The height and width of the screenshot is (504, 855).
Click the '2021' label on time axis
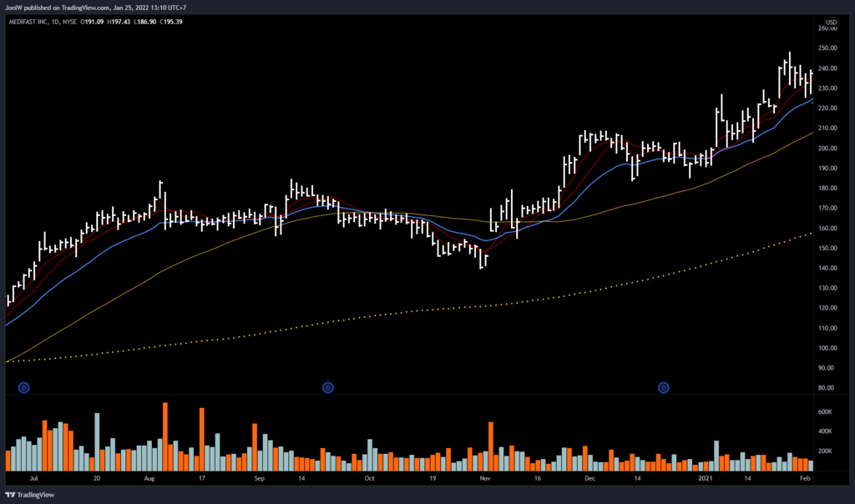coord(706,480)
